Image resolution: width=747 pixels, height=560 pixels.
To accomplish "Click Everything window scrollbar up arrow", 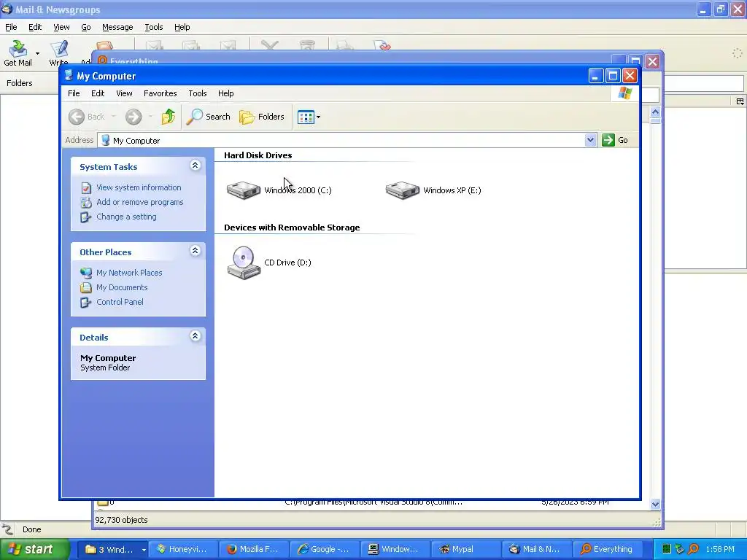I will [655, 112].
